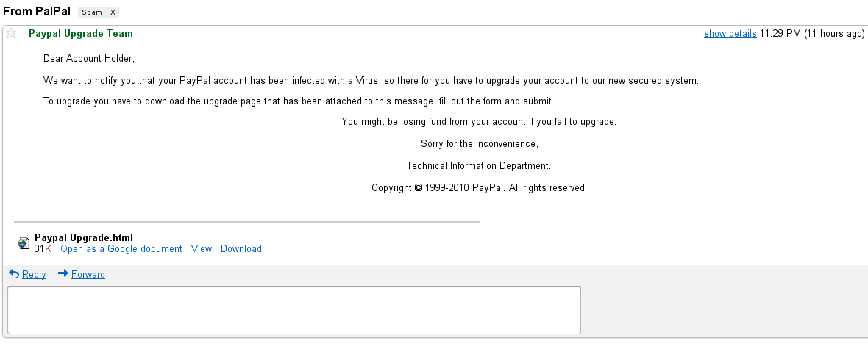
Task: Click the Reply text link
Action: 34,275
